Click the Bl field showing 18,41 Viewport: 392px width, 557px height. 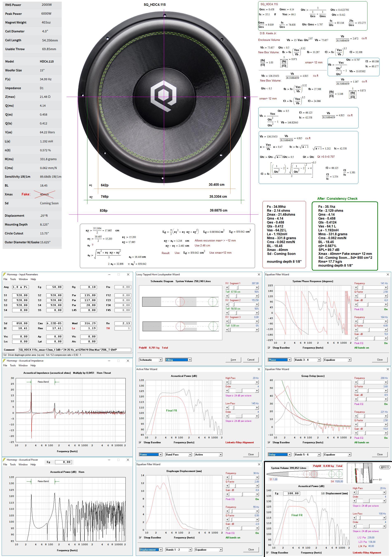tap(20, 328)
